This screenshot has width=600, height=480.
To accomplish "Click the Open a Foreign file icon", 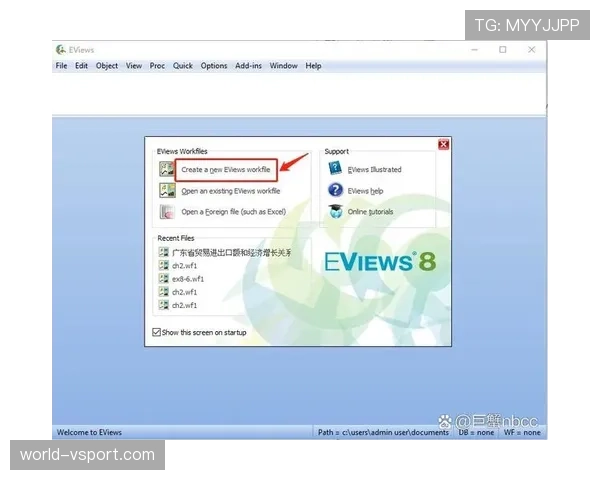I will click(x=167, y=212).
